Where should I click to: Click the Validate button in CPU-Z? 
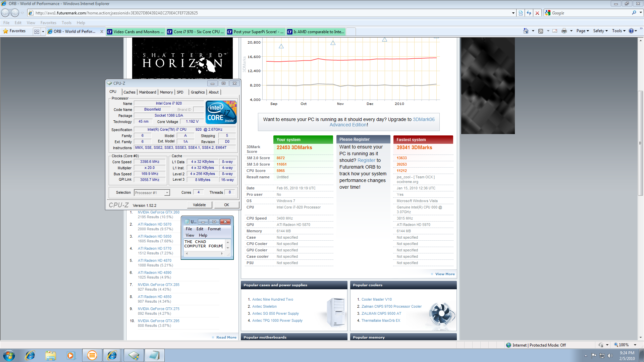click(x=199, y=205)
